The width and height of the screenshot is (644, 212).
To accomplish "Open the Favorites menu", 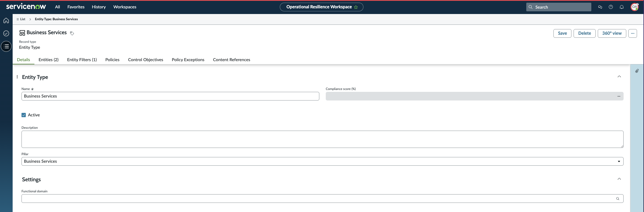I will pyautogui.click(x=76, y=7).
